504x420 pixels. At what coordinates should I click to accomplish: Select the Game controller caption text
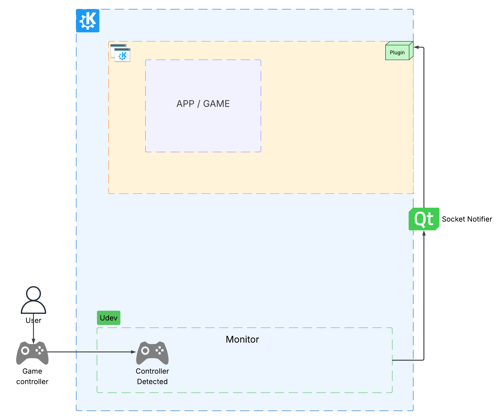[32, 377]
